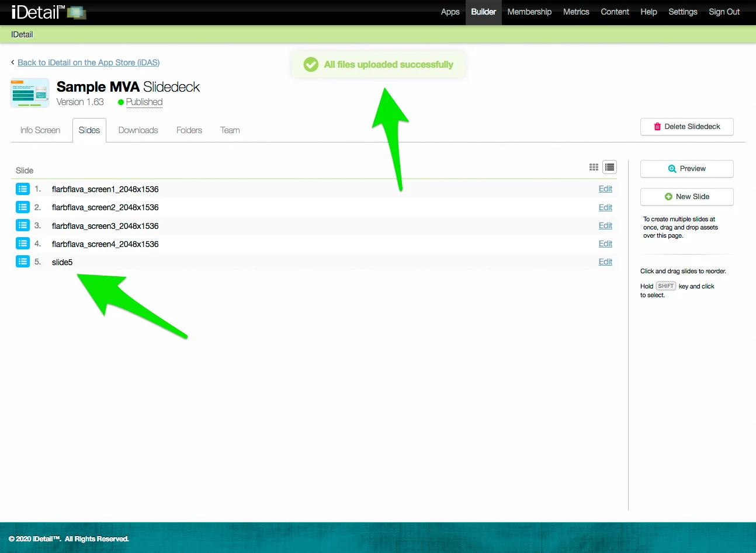This screenshot has width=756, height=553.
Task: Edit flarbflava_screen4_2048x1536 slide
Action: [605, 244]
